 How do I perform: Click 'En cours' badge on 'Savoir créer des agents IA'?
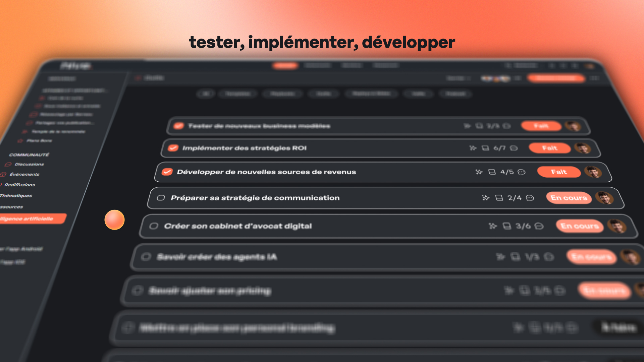[591, 257]
